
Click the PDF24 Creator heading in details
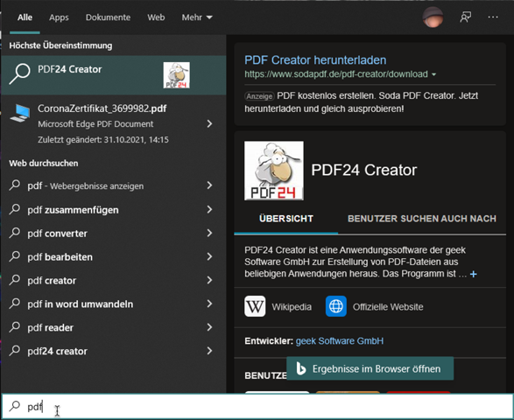(x=364, y=170)
